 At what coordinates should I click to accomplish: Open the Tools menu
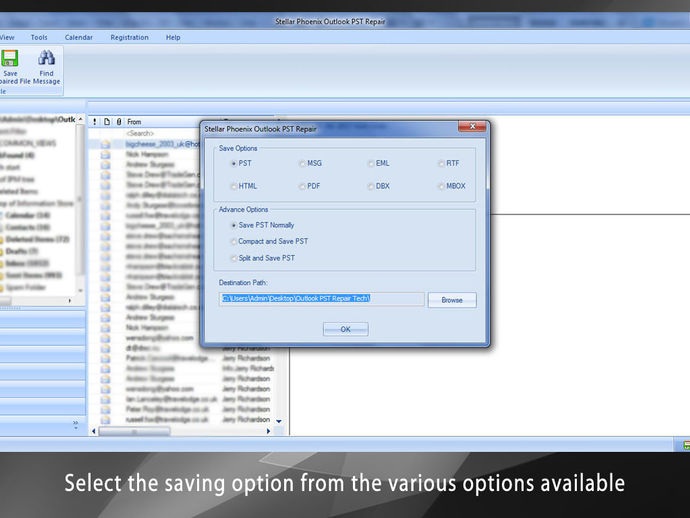(39, 37)
